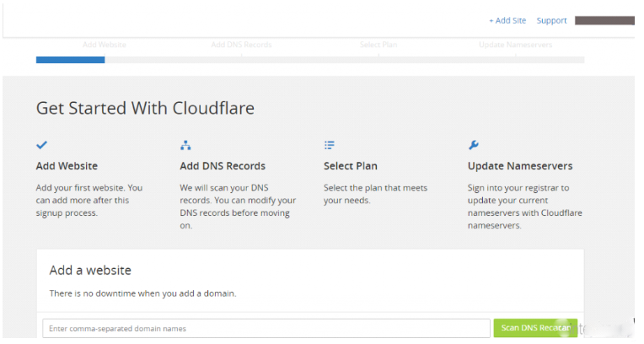This screenshot has width=644, height=344.
Task: Click the Select Plan heading
Action: 351,166
